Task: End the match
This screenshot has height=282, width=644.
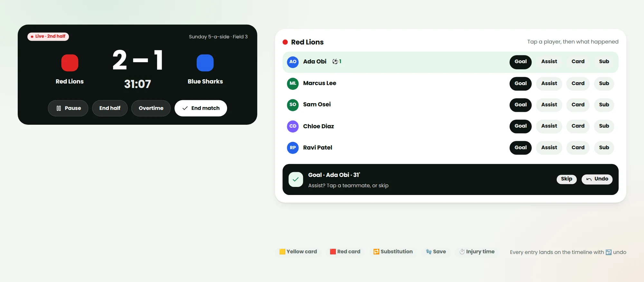Action: pos(201,108)
